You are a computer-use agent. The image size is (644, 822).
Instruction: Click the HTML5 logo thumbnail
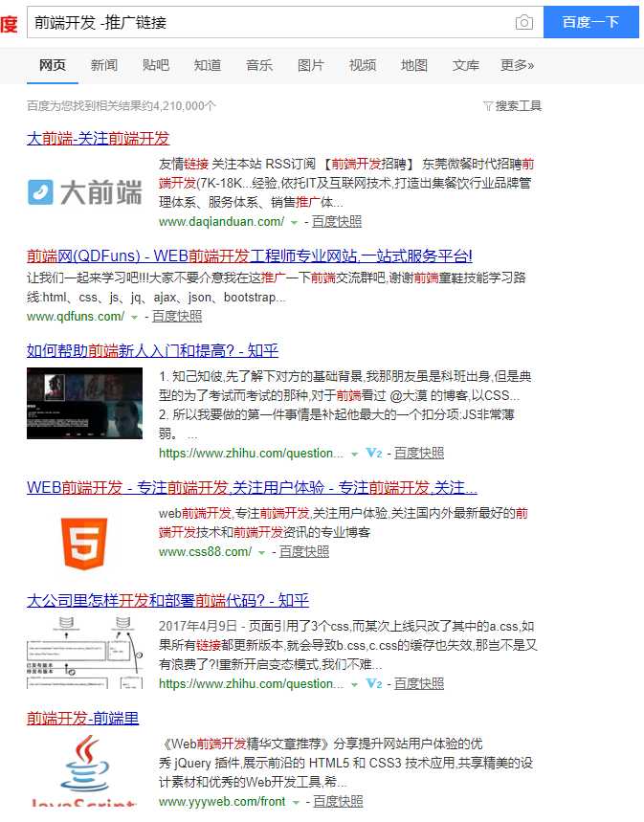pyautogui.click(x=84, y=544)
